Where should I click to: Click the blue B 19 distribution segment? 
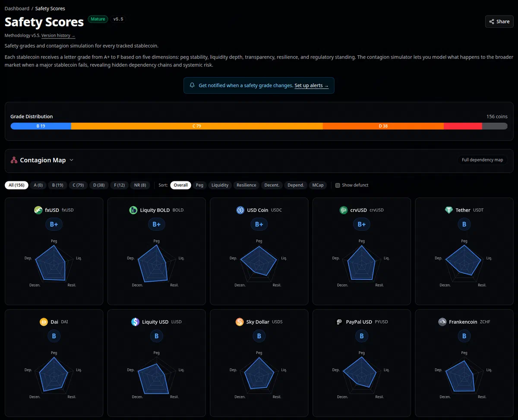pyautogui.click(x=41, y=126)
